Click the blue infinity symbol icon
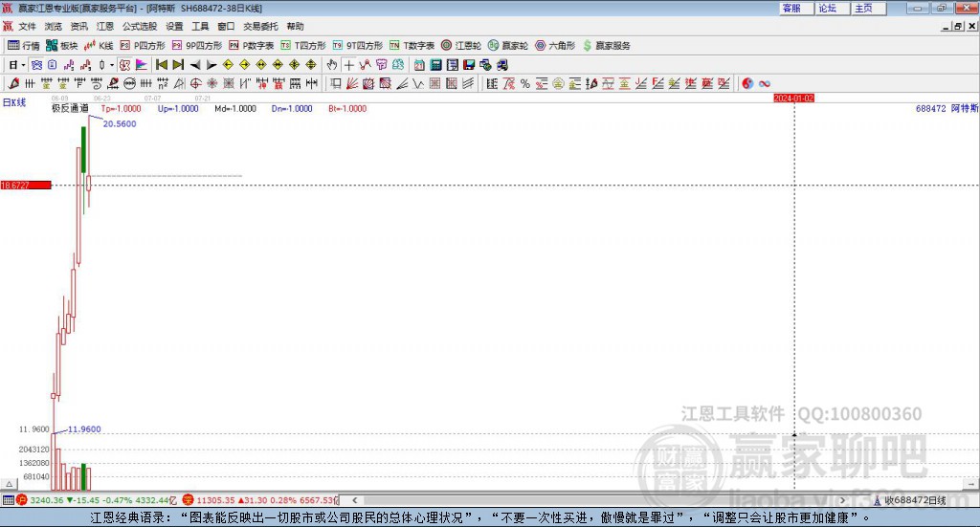980x527 pixels. click(765, 83)
